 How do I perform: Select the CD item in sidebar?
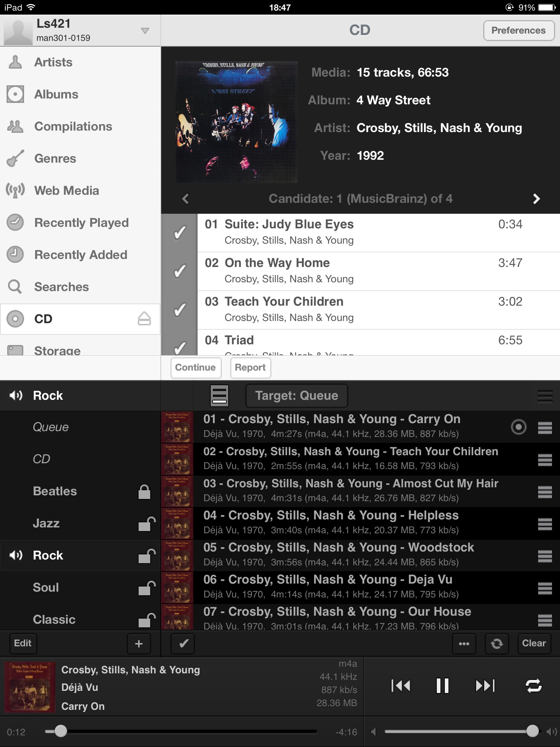pyautogui.click(x=80, y=319)
